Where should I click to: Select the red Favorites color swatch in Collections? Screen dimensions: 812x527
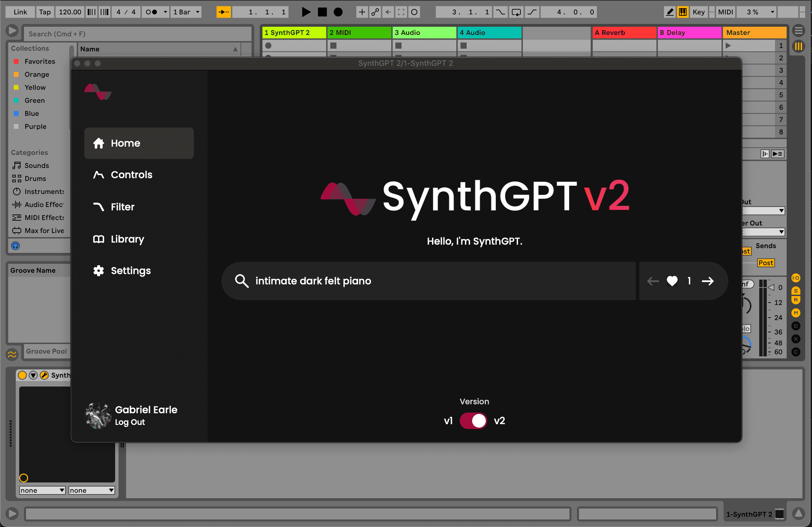coord(16,61)
